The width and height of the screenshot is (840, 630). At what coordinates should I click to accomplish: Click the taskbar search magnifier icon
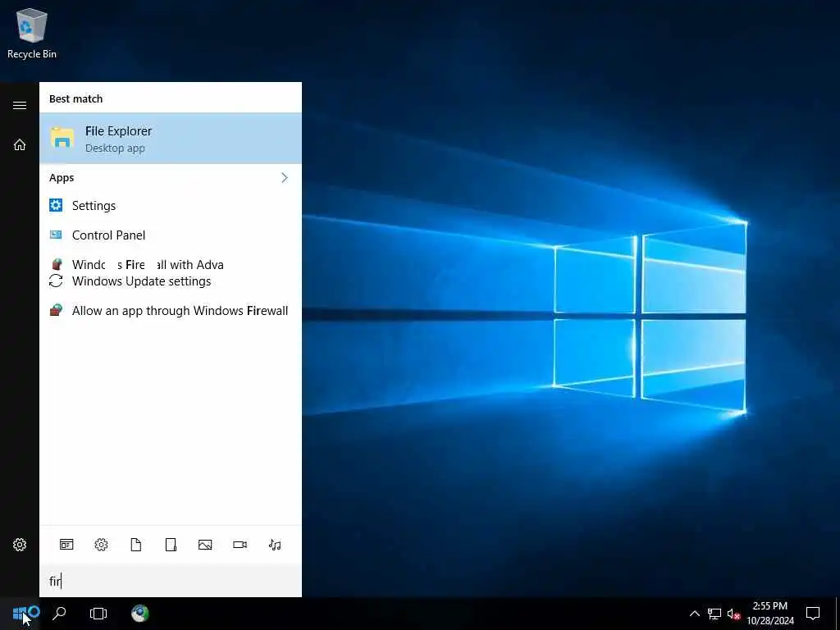click(59, 614)
